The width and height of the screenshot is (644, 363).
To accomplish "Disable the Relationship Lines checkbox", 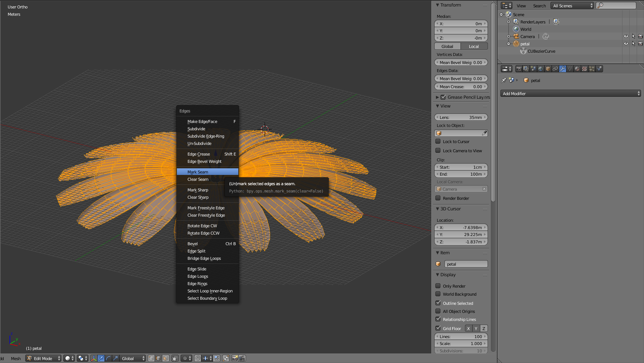I will click(x=438, y=319).
